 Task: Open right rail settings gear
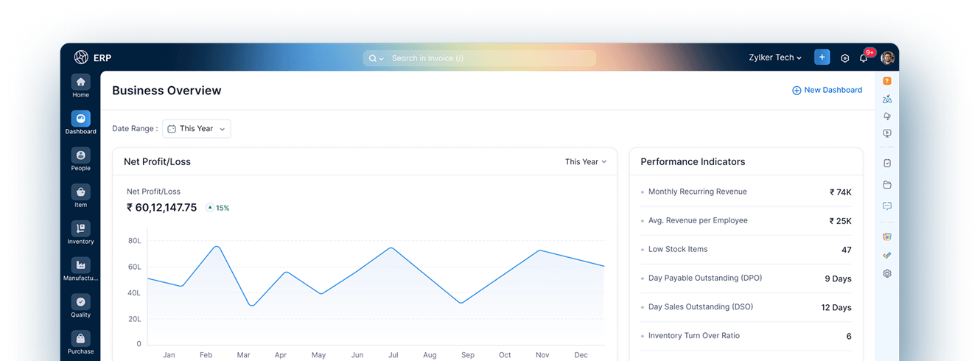887,273
